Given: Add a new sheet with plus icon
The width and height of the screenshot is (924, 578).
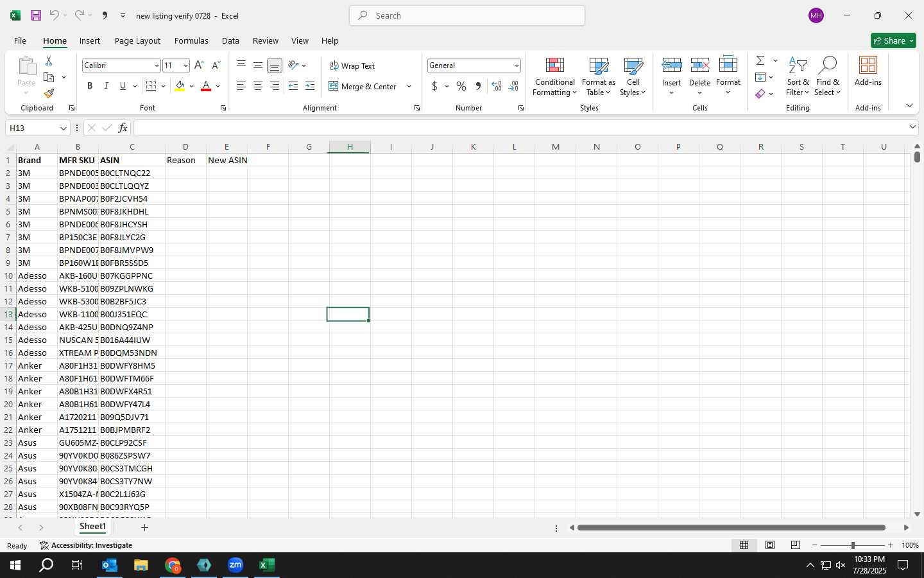Looking at the screenshot, I should coord(144,527).
